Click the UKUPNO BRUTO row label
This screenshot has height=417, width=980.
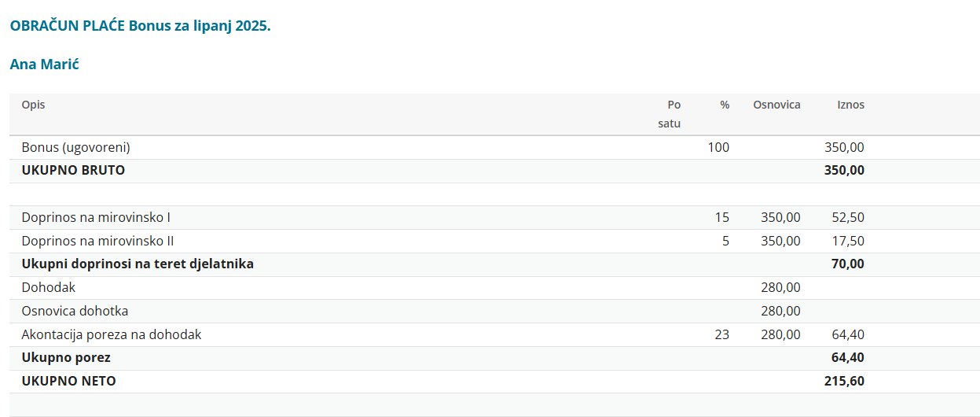[73, 170]
